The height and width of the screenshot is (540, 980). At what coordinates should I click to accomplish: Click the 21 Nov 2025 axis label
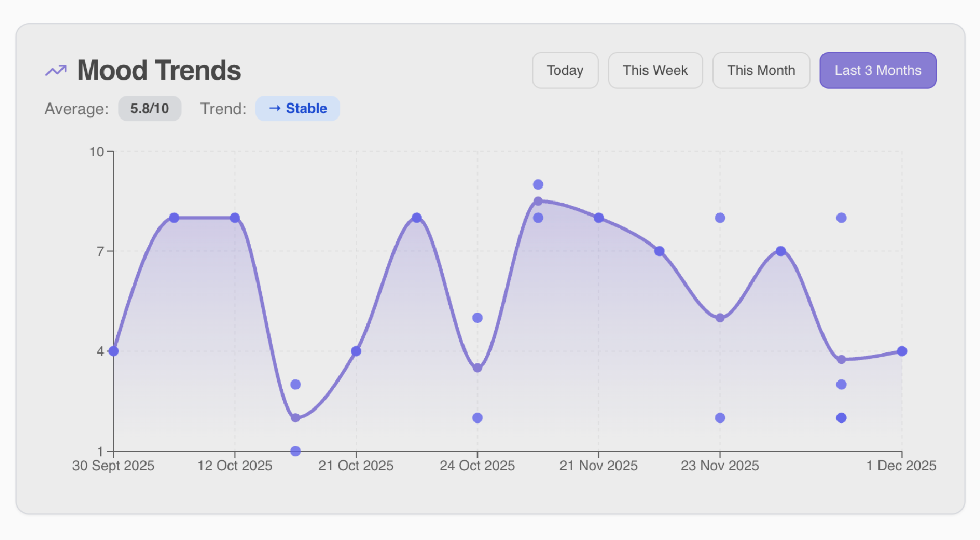click(x=598, y=466)
